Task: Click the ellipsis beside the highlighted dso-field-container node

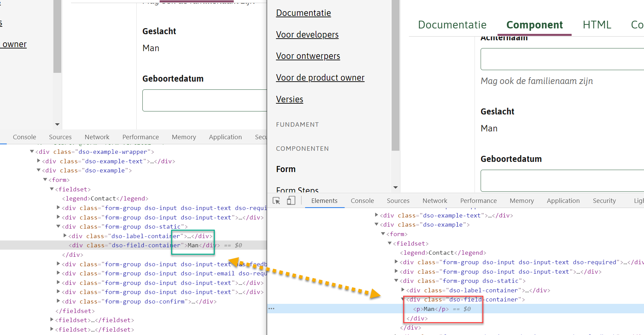Action: (x=272, y=308)
